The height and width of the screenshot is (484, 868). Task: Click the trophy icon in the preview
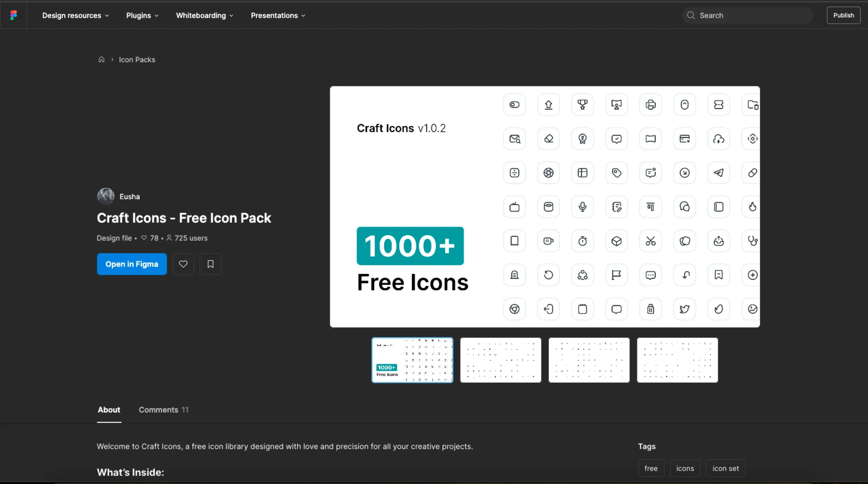[x=583, y=104]
